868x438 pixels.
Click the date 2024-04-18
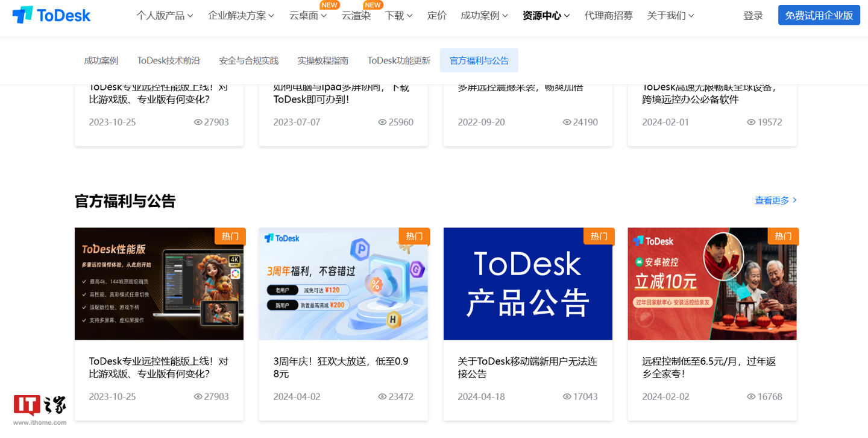coord(481,396)
